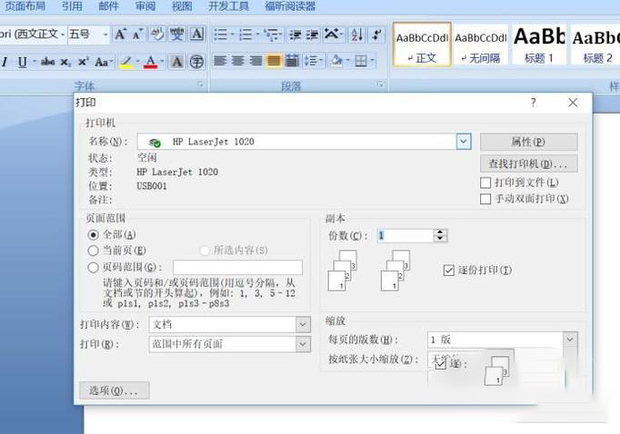This screenshot has height=434, width=620.
Task: Apply the 正文 style
Action: tap(422, 44)
